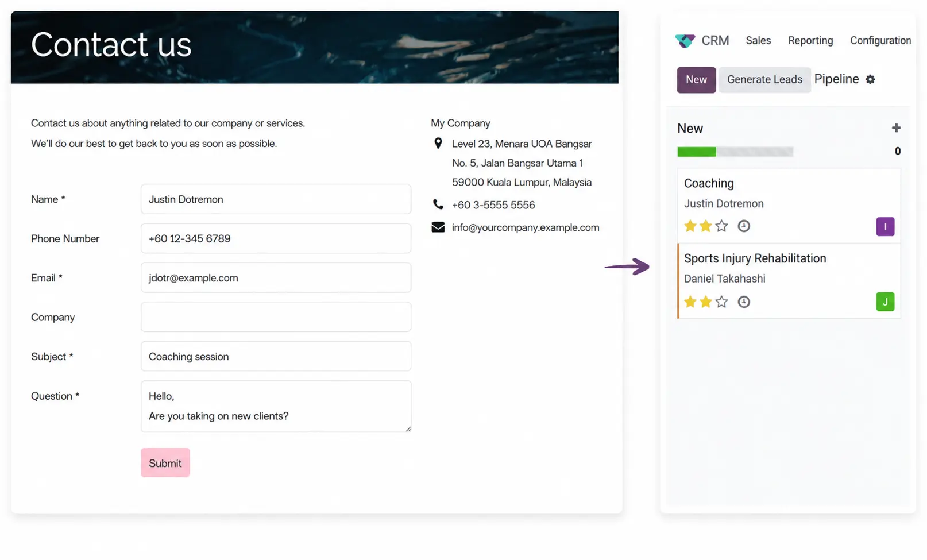927x560 pixels.
Task: Open the Sports Injury Rehabilitation card
Action: coord(789,281)
